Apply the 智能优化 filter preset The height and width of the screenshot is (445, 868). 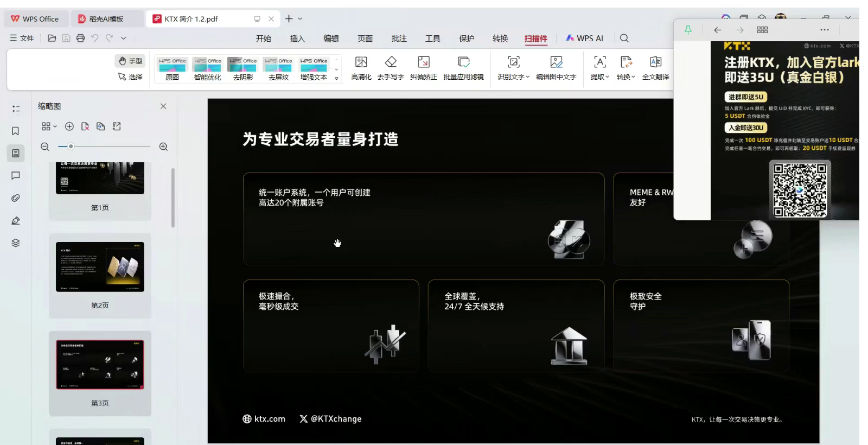tap(207, 69)
